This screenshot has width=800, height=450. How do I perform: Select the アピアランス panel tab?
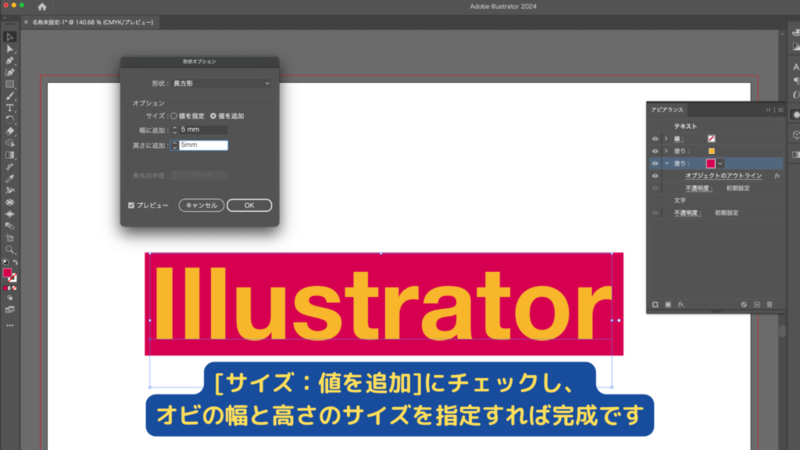coord(667,110)
